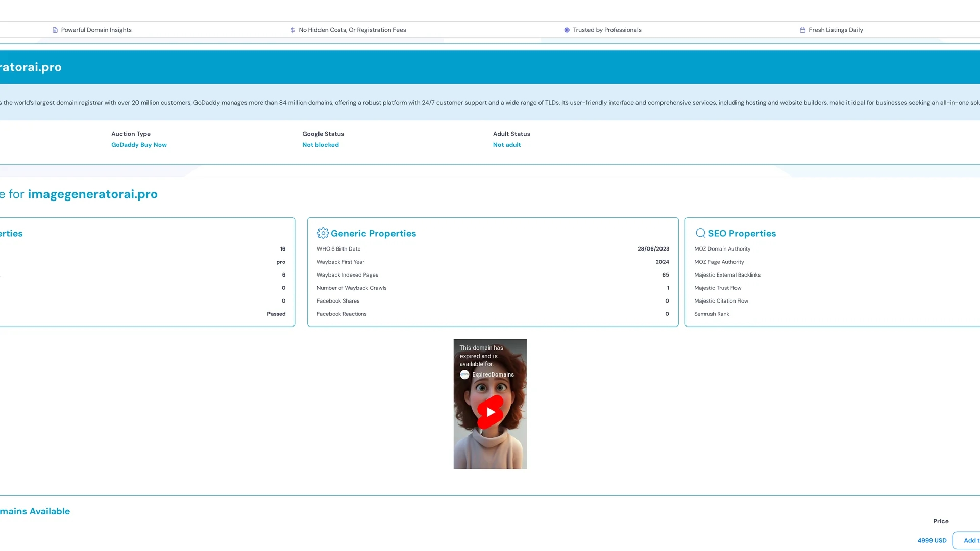Click the Powerful Domain Insights document icon
Image resolution: width=980 pixels, height=551 pixels.
55,30
